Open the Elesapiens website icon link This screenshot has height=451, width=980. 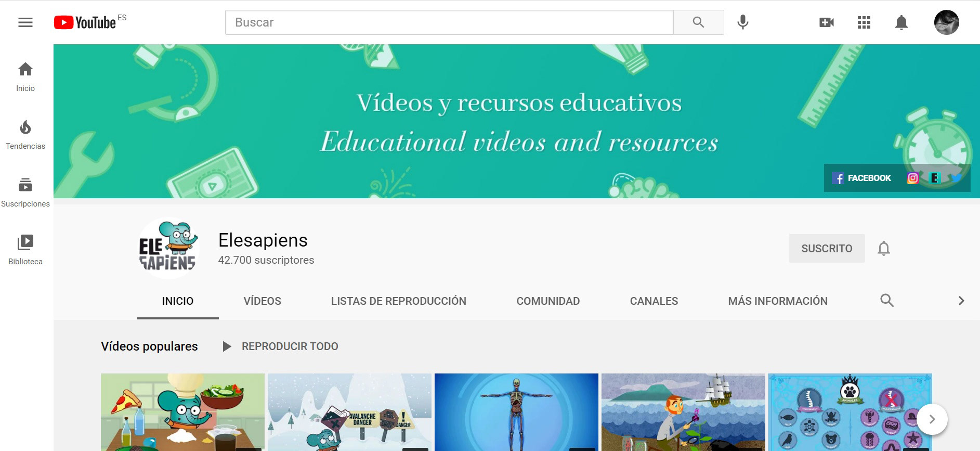click(x=935, y=178)
